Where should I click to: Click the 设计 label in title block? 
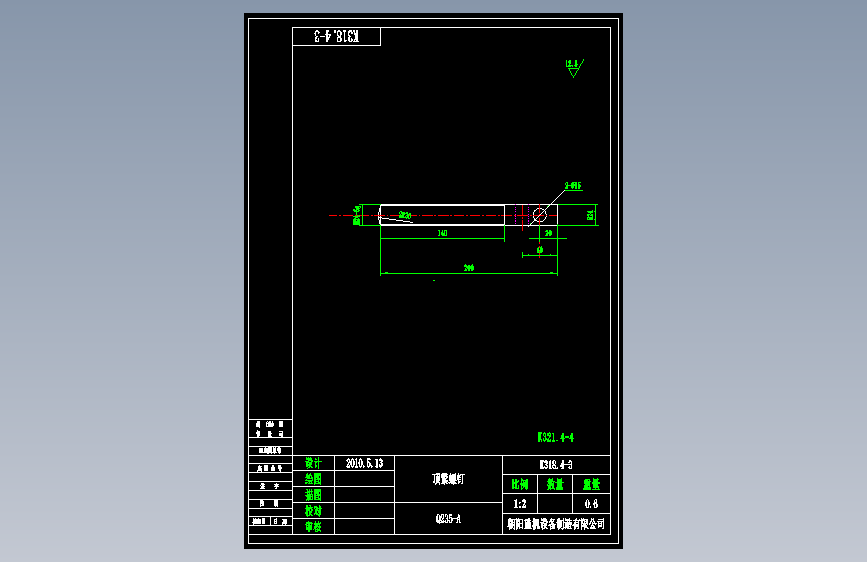tap(314, 463)
